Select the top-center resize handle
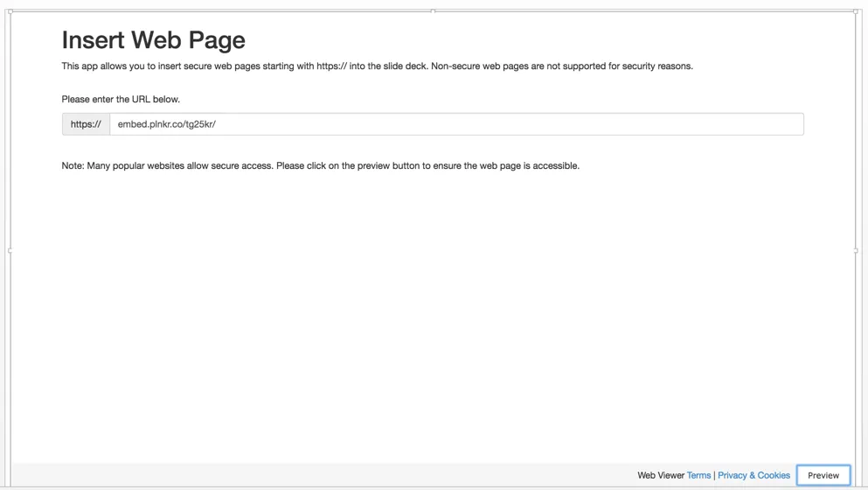868x490 pixels. pos(433,11)
